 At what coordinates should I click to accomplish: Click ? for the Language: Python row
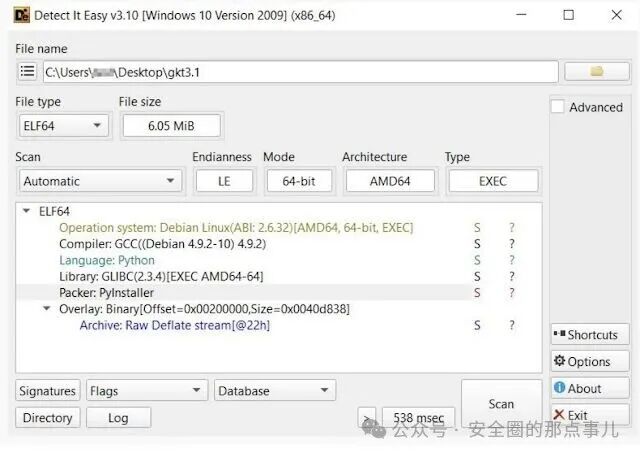[511, 260]
